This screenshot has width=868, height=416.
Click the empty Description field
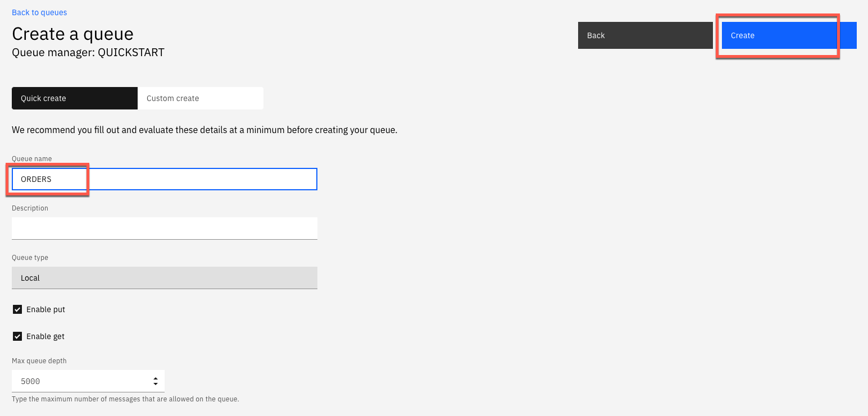pos(164,228)
